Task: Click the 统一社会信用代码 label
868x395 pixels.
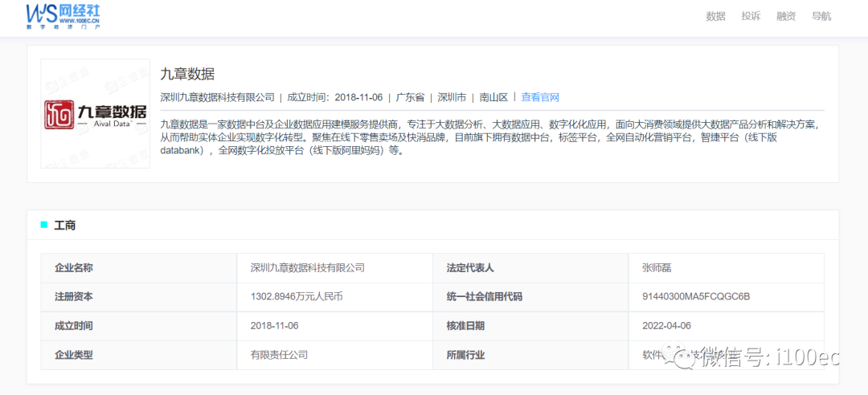Action: point(485,296)
